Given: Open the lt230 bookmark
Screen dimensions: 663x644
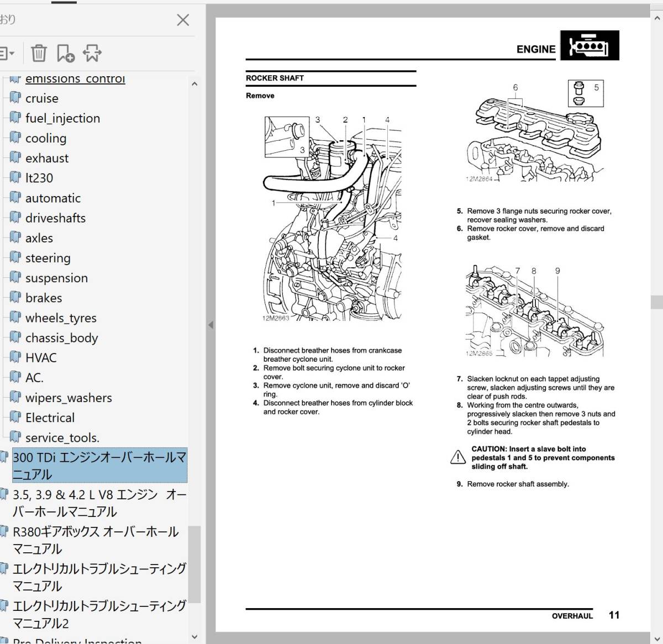Looking at the screenshot, I should 39,178.
